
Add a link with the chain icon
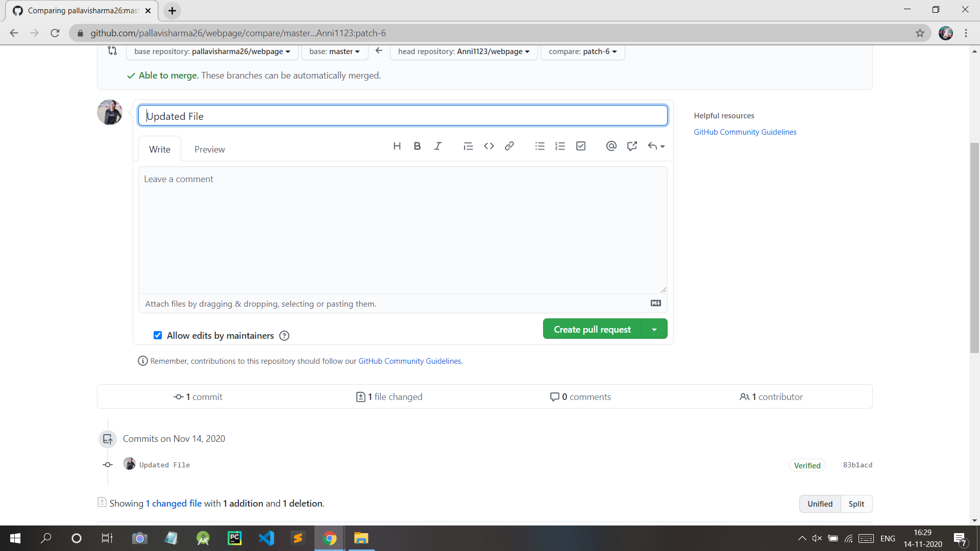[509, 146]
